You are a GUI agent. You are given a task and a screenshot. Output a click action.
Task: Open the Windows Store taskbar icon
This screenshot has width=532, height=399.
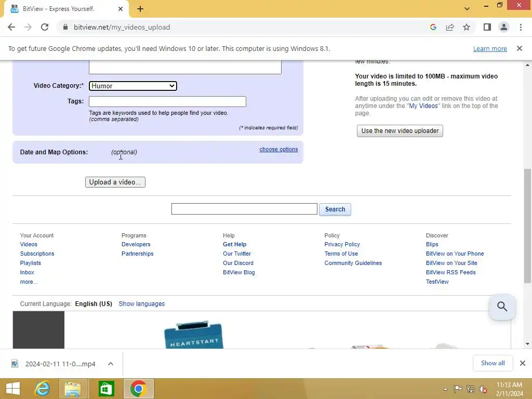tap(106, 389)
